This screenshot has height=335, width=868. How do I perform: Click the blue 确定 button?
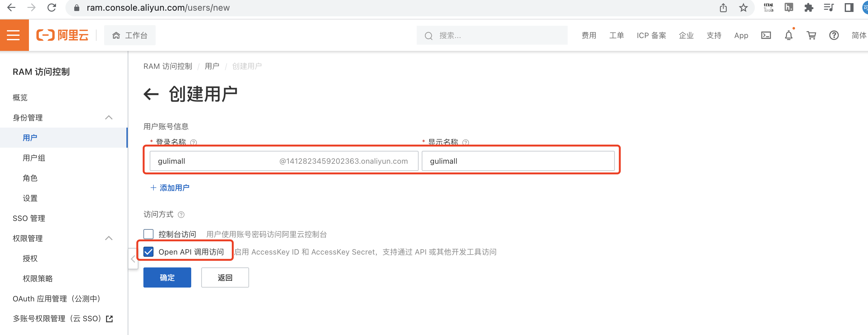pyautogui.click(x=167, y=277)
